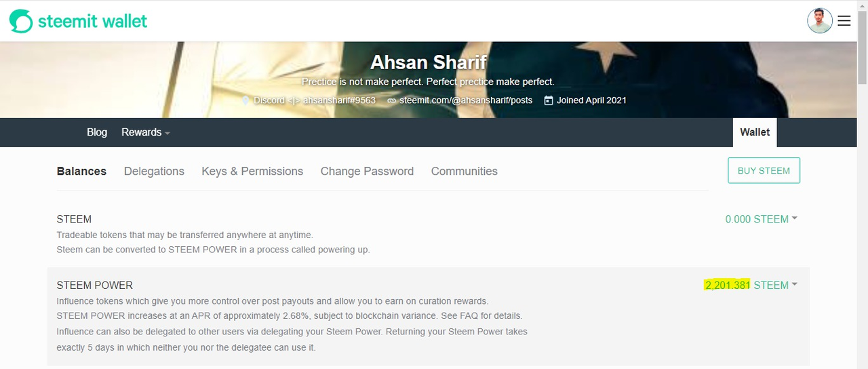Click the location pin icon

(246, 100)
